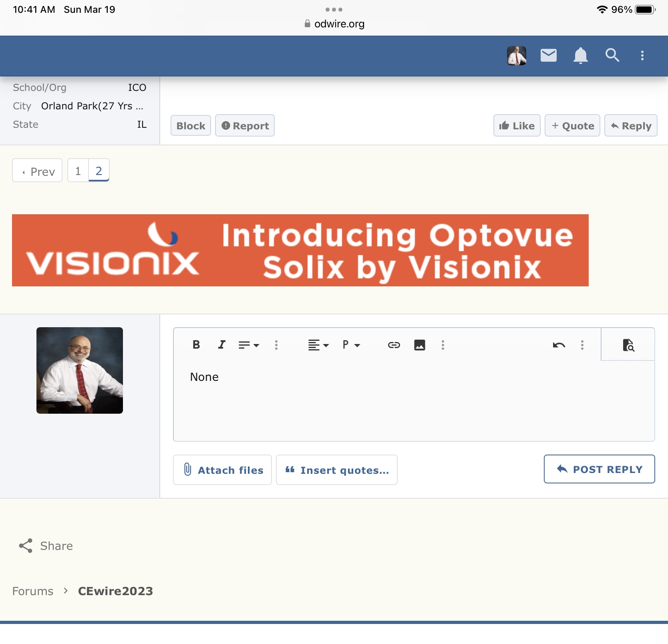Screen dimensions: 668x644
Task: Click Insert quotes button
Action: (x=337, y=470)
